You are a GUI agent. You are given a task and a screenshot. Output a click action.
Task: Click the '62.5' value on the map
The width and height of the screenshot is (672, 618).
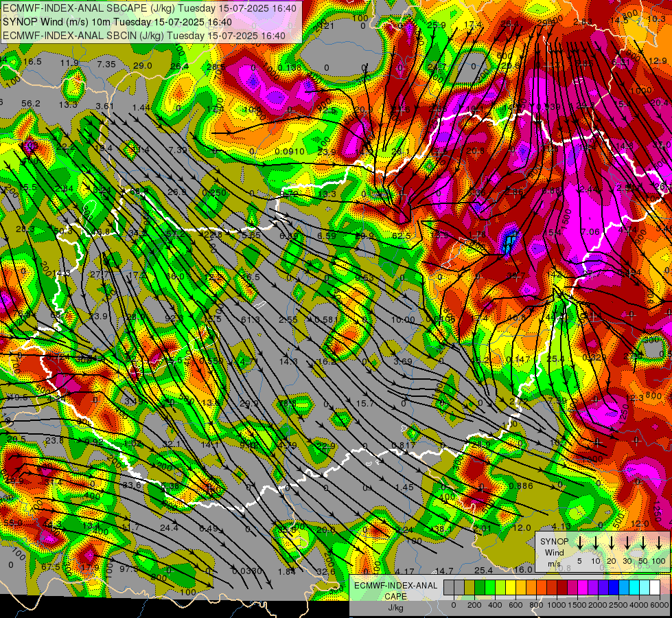coord(401,236)
